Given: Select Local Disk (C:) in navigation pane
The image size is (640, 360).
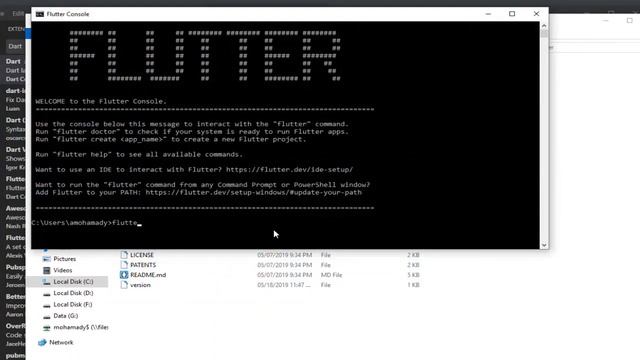Looking at the screenshot, I should 73,282.
